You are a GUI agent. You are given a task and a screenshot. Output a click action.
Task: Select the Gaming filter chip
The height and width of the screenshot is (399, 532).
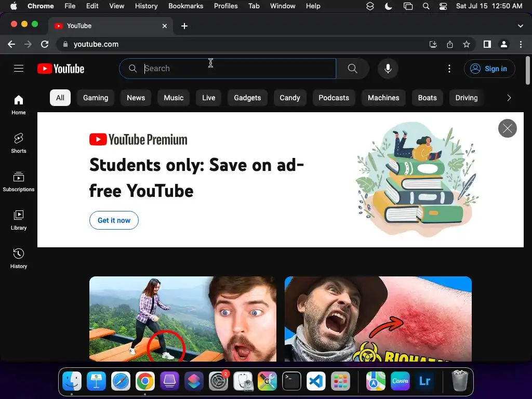[x=96, y=98]
